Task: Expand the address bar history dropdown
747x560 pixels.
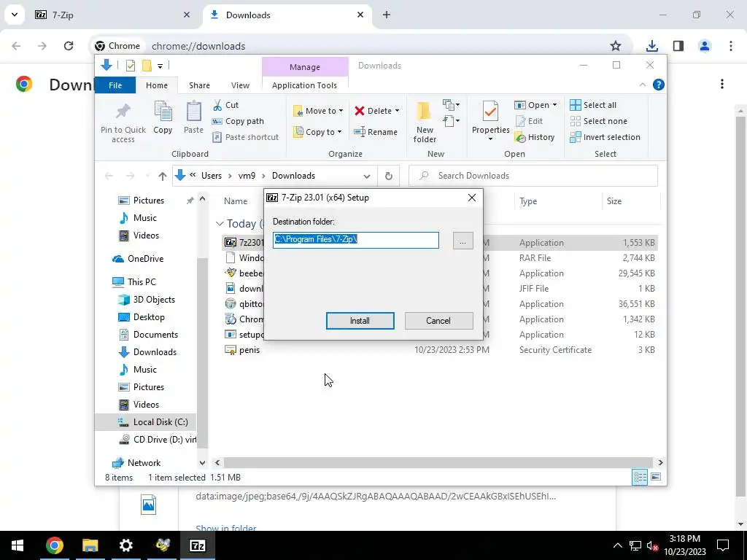Action: click(x=366, y=176)
